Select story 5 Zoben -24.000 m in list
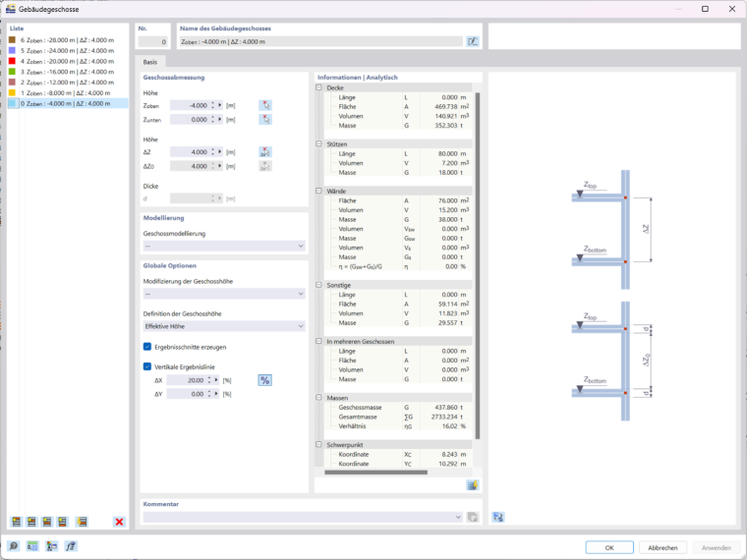Viewport: 747px width, 560px height. point(68,50)
